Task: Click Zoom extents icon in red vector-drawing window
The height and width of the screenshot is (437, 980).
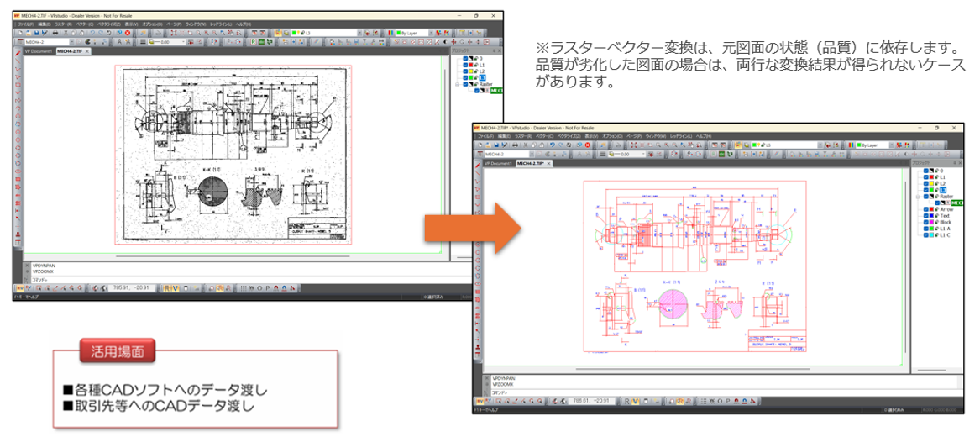Action: [634, 145]
